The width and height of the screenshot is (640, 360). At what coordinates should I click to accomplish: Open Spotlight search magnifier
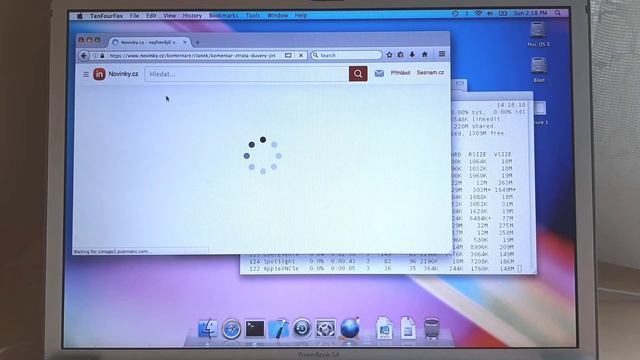557,13
